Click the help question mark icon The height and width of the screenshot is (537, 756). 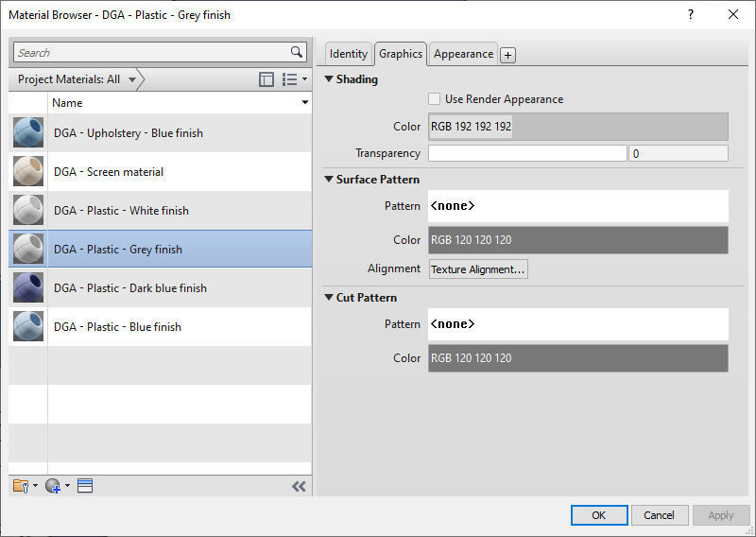691,14
